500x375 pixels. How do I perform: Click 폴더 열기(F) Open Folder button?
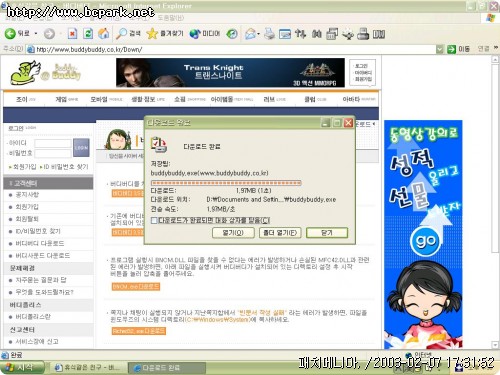point(280,233)
